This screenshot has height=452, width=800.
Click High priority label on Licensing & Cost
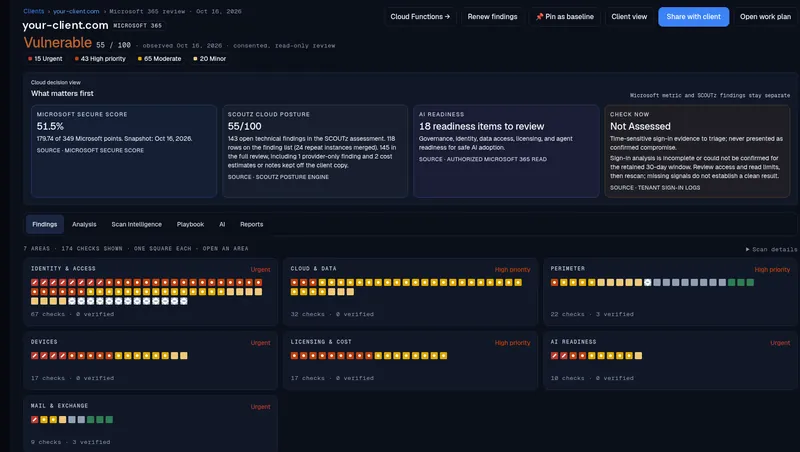click(512, 343)
